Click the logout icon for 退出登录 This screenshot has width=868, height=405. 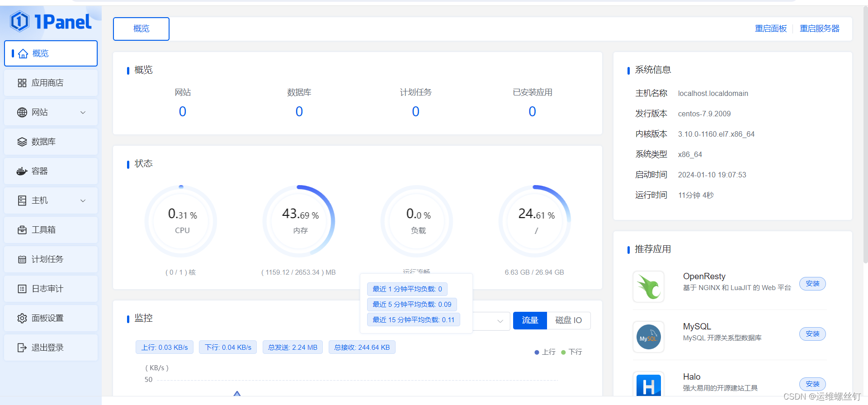(22, 348)
